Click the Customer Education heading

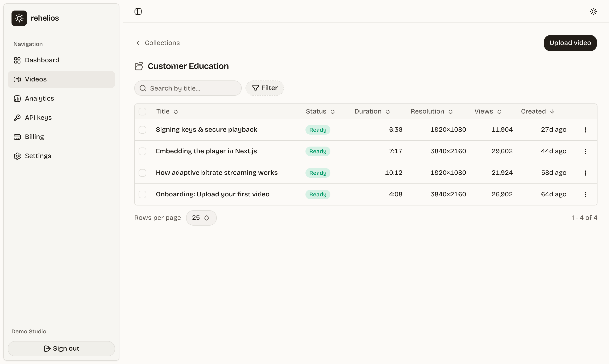pyautogui.click(x=188, y=66)
